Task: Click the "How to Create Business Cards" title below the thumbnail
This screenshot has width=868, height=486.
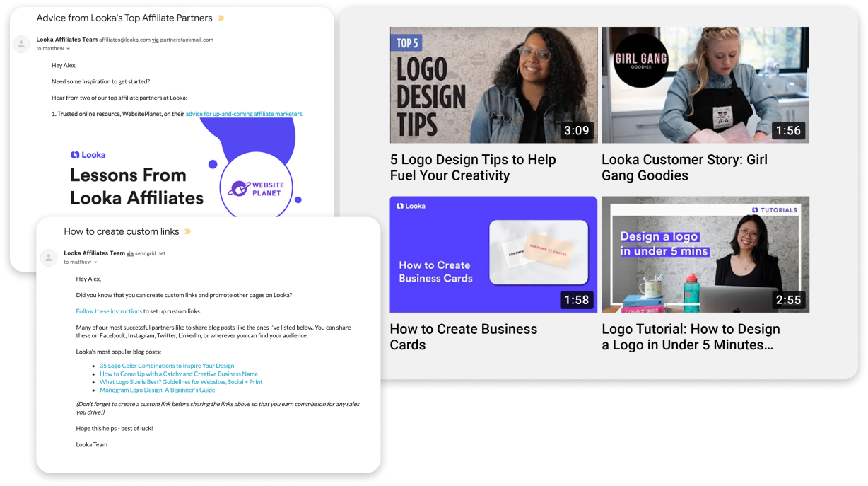Action: (x=464, y=337)
